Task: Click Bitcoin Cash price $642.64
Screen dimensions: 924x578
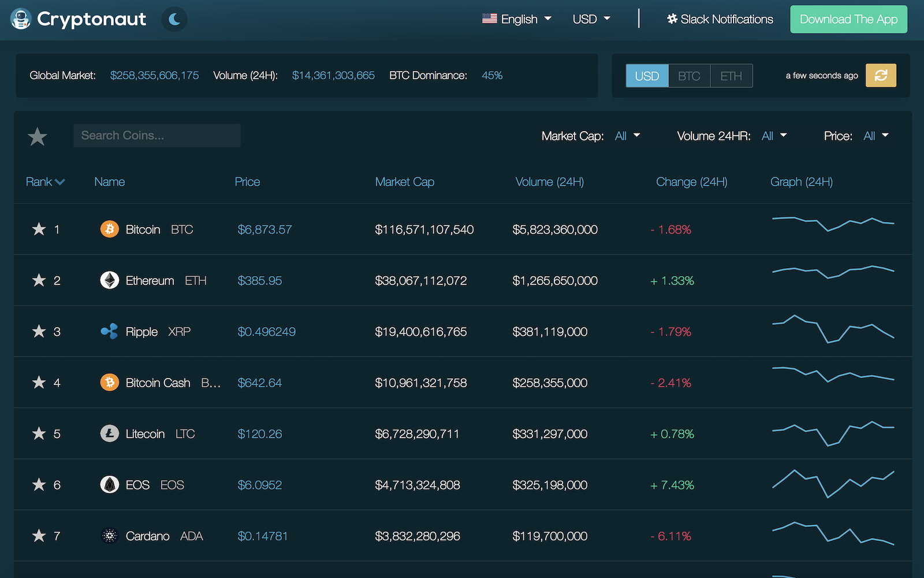Action: click(x=259, y=383)
